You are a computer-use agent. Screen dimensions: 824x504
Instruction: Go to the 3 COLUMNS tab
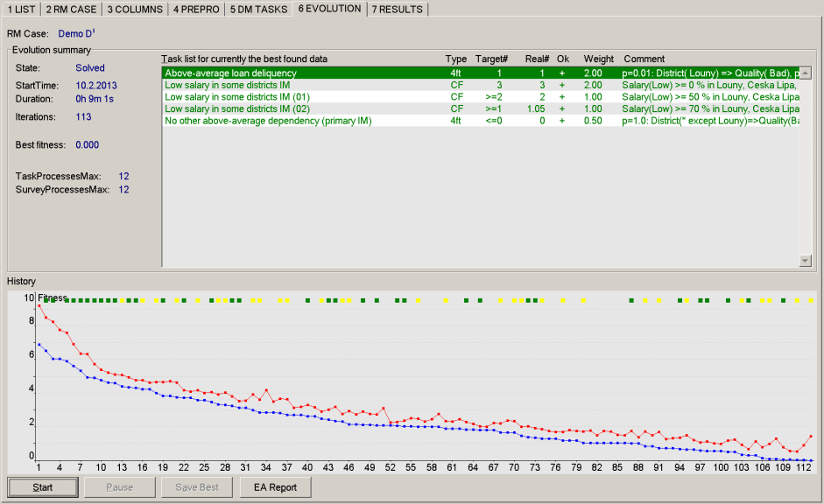tap(135, 10)
